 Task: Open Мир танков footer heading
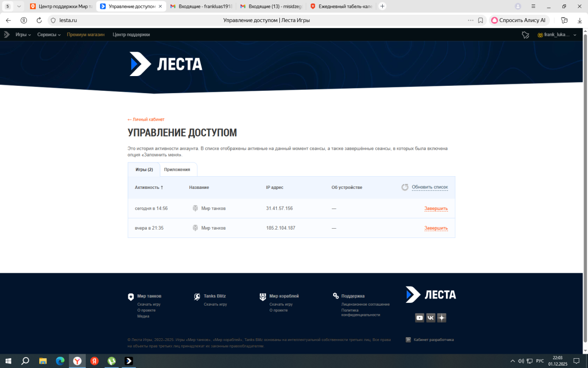tap(149, 296)
